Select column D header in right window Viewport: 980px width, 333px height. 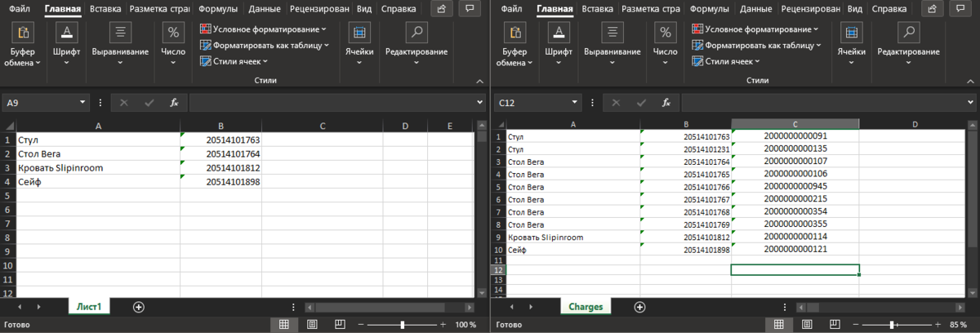[x=915, y=124]
